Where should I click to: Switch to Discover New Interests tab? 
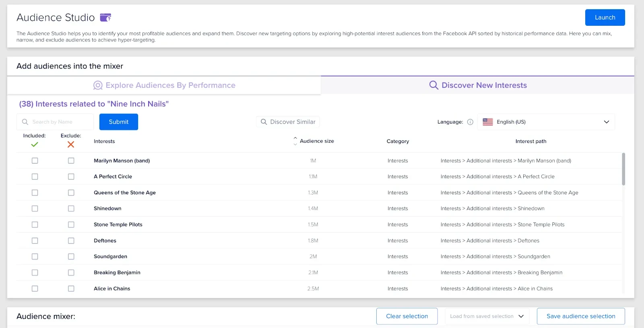pyautogui.click(x=478, y=85)
